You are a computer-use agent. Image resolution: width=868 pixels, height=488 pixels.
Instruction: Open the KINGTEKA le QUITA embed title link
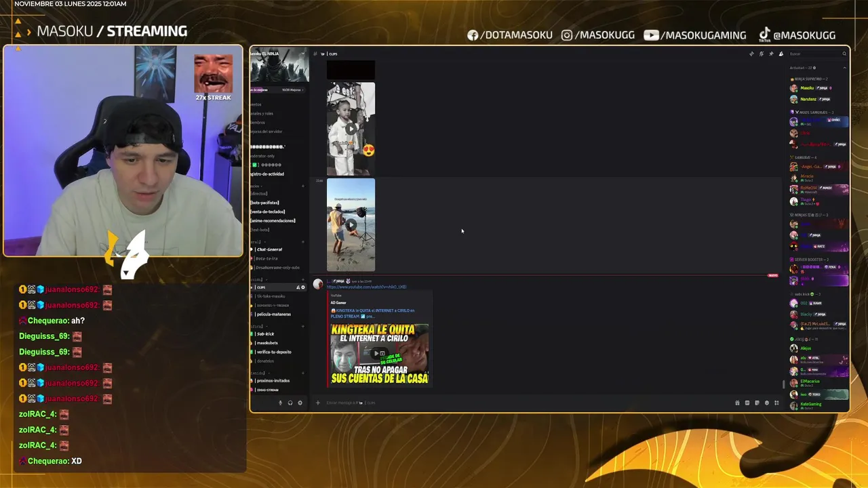pos(372,313)
